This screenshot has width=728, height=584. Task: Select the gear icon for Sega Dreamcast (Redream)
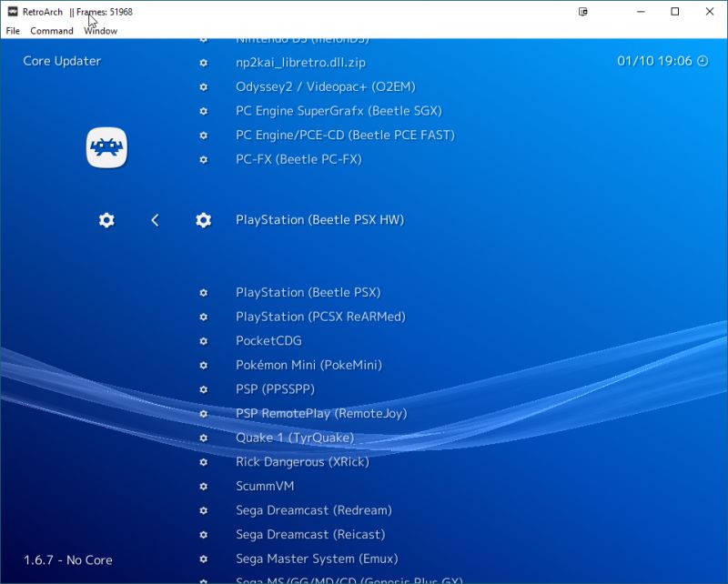pyautogui.click(x=202, y=510)
